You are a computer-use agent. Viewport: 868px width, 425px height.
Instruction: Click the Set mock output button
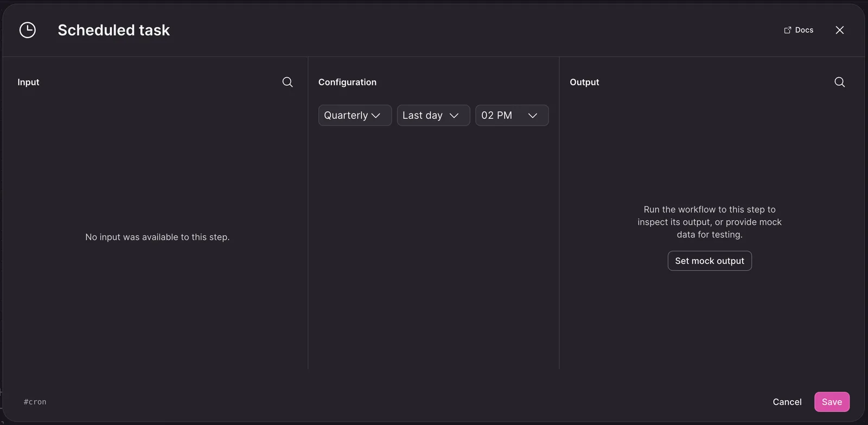pos(710,261)
